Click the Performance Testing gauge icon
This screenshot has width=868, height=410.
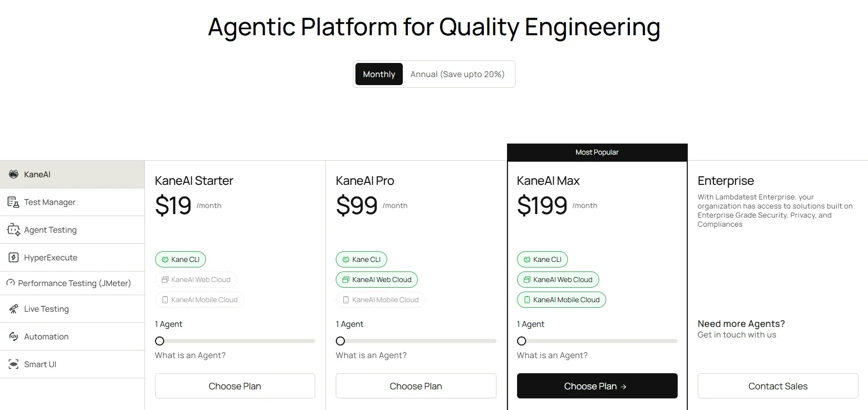tap(11, 283)
